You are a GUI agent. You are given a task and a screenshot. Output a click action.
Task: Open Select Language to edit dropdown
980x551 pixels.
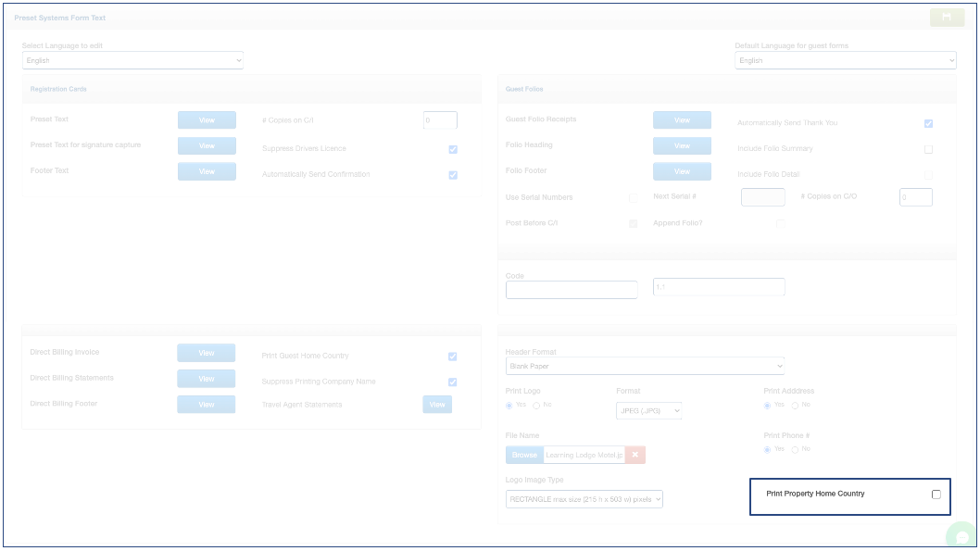(x=132, y=60)
